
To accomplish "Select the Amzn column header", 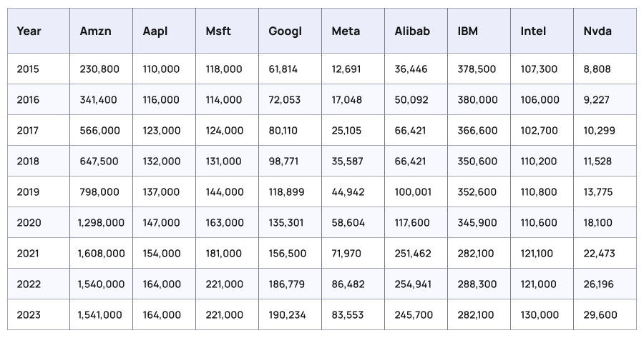I will [94, 31].
